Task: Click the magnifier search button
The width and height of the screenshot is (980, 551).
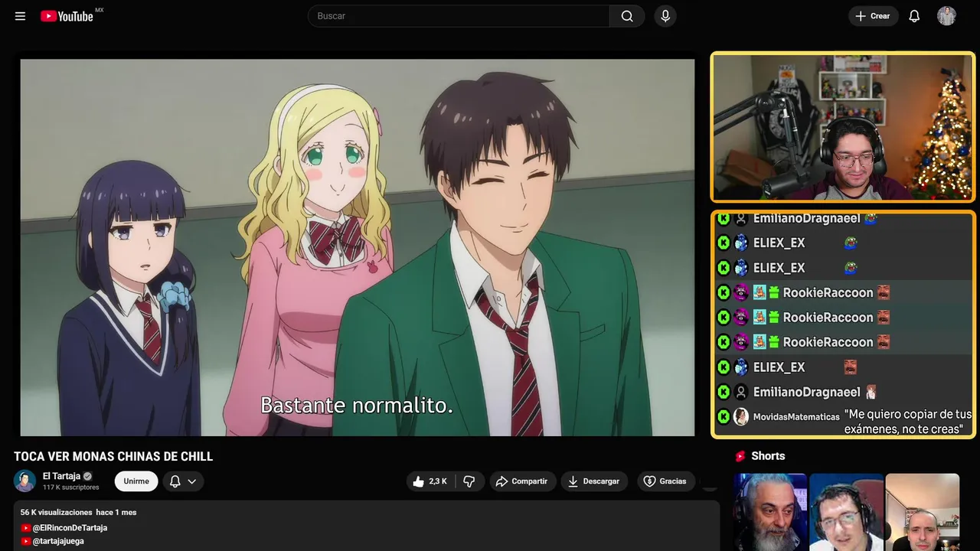Action: pos(627,16)
